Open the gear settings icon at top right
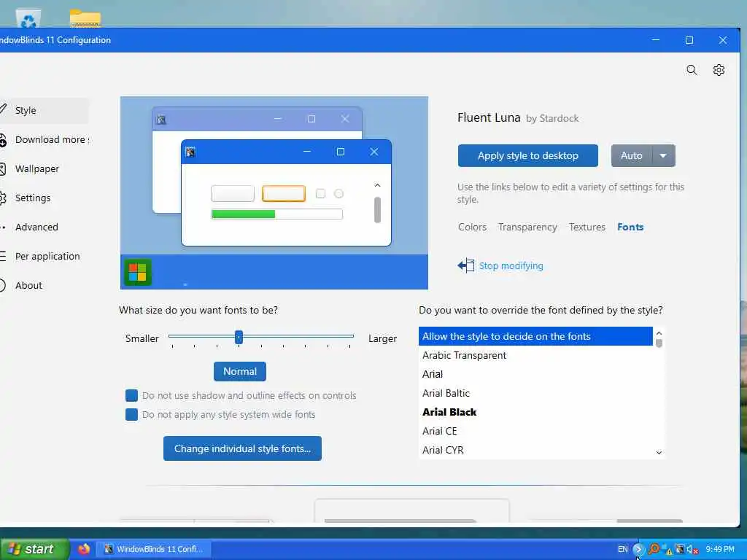The height and width of the screenshot is (560, 747). click(719, 71)
